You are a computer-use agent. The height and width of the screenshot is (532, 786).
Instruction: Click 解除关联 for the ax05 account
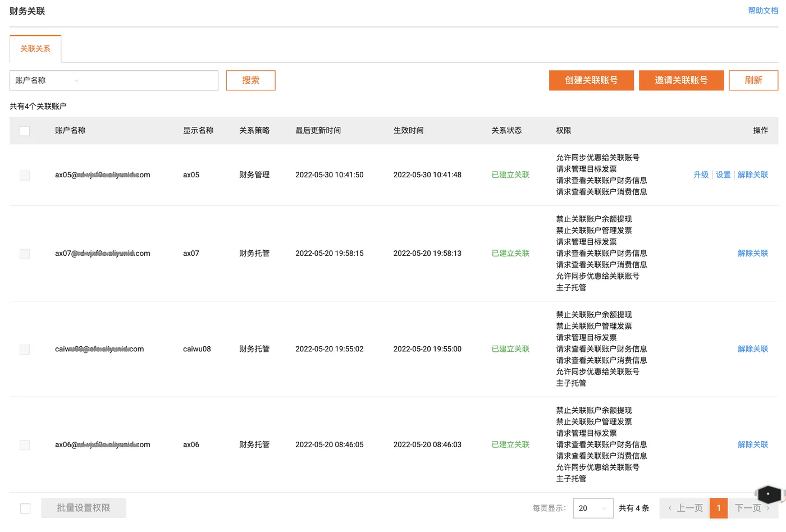753,175
